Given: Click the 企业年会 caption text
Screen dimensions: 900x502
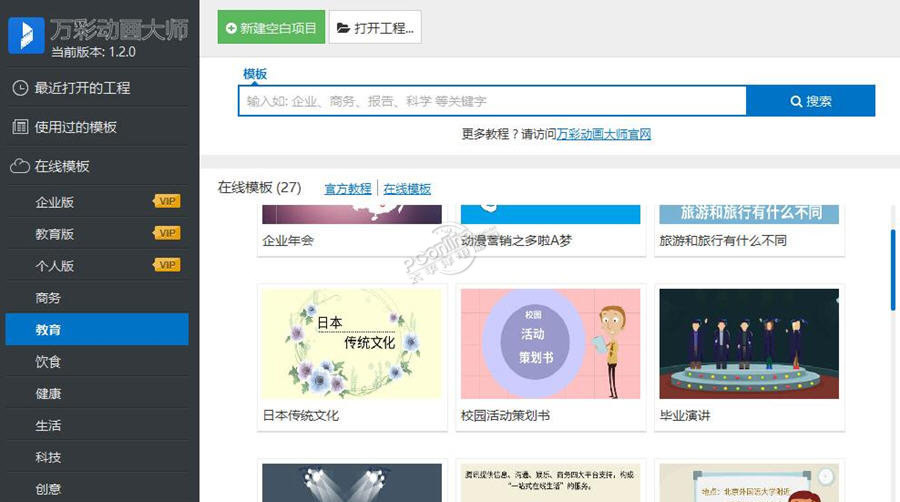Looking at the screenshot, I should [x=288, y=240].
